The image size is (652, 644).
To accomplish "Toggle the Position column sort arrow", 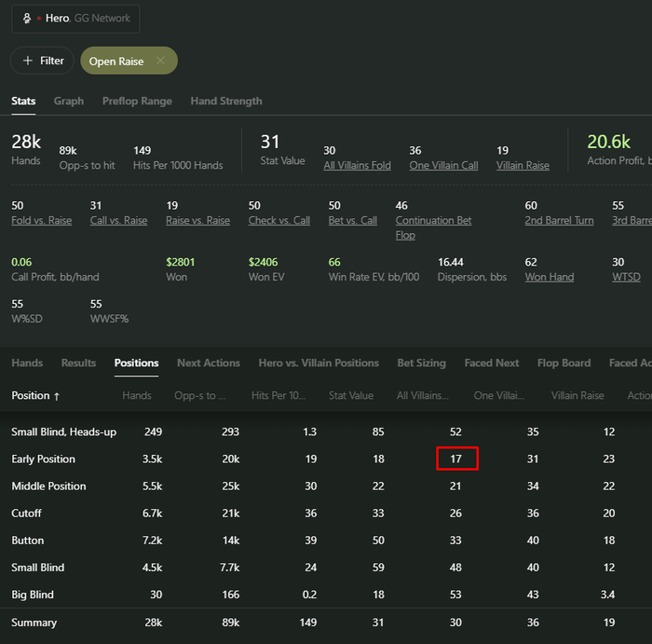I will [x=57, y=396].
